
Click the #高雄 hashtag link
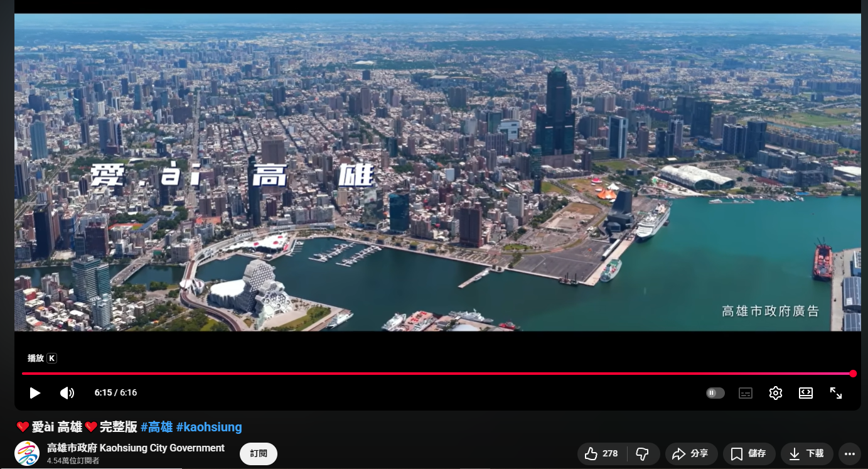[156, 427]
